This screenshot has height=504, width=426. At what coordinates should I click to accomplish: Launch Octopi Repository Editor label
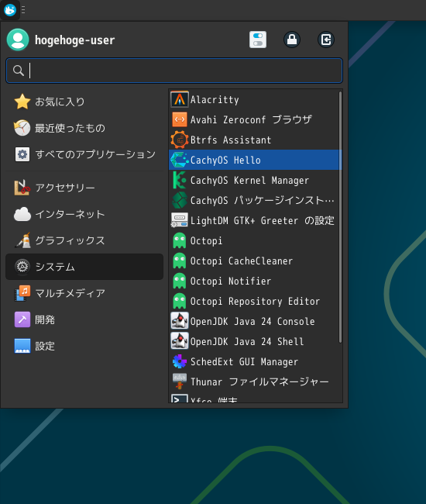pos(255,302)
